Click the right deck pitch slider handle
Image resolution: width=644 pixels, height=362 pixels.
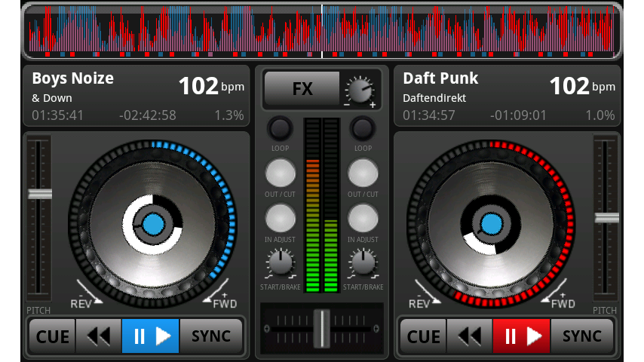pyautogui.click(x=606, y=218)
